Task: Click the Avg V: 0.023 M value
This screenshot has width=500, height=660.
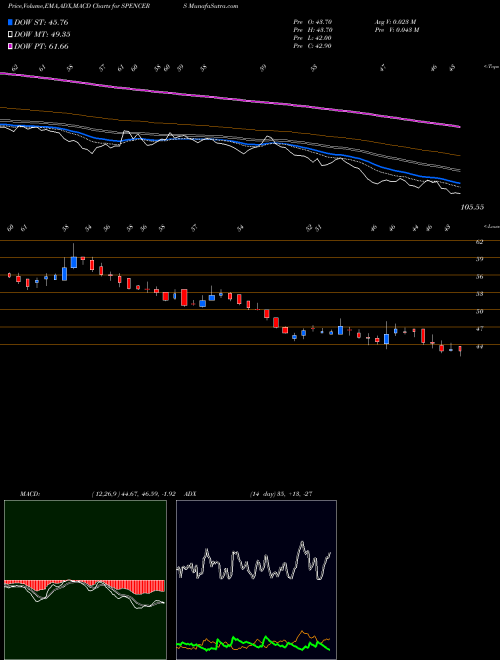Action: (x=395, y=22)
